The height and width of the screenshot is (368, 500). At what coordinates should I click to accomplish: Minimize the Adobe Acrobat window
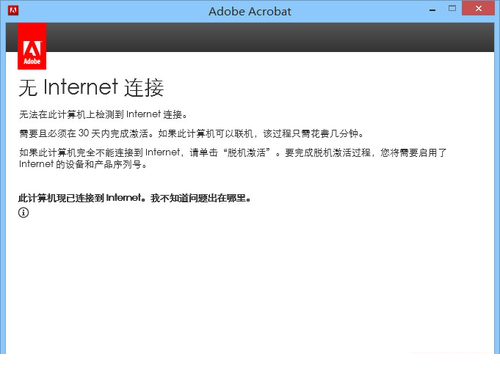pos(433,10)
